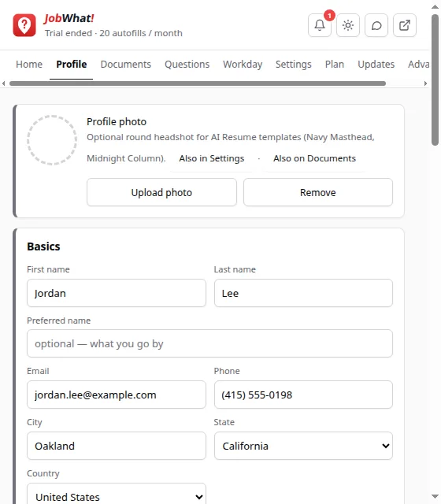Click the horizontal tab scrollbar thumb
The width and height of the screenshot is (441, 504).
point(198,83)
